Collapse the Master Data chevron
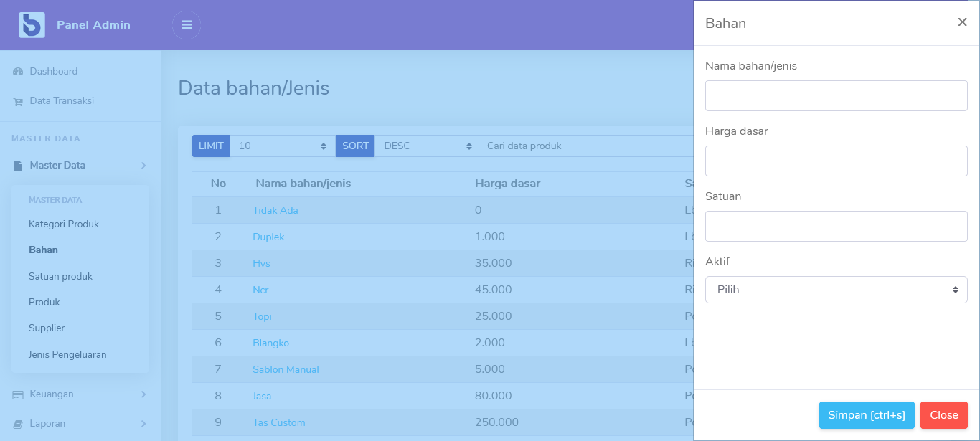Screen dimensions: 980x441 tap(143, 166)
